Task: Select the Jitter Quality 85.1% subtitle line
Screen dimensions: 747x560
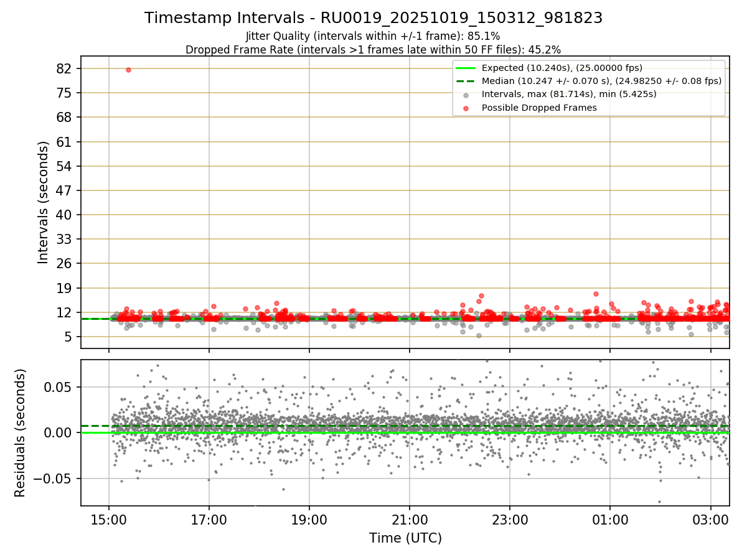Action: tap(373, 36)
